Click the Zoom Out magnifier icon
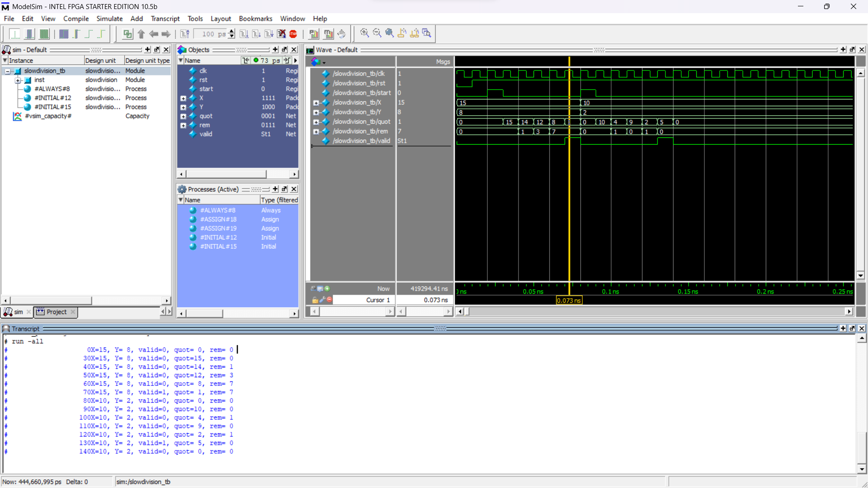The image size is (868, 488). pyautogui.click(x=377, y=33)
